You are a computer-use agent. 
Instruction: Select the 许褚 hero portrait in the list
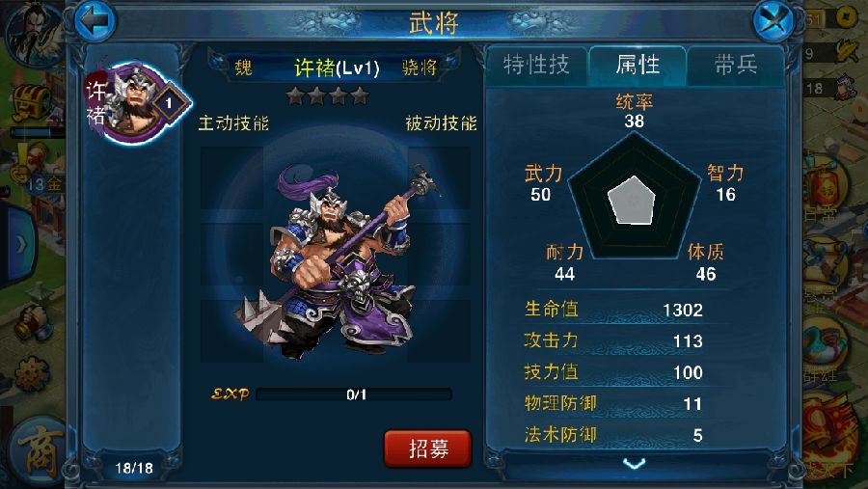coord(137,101)
